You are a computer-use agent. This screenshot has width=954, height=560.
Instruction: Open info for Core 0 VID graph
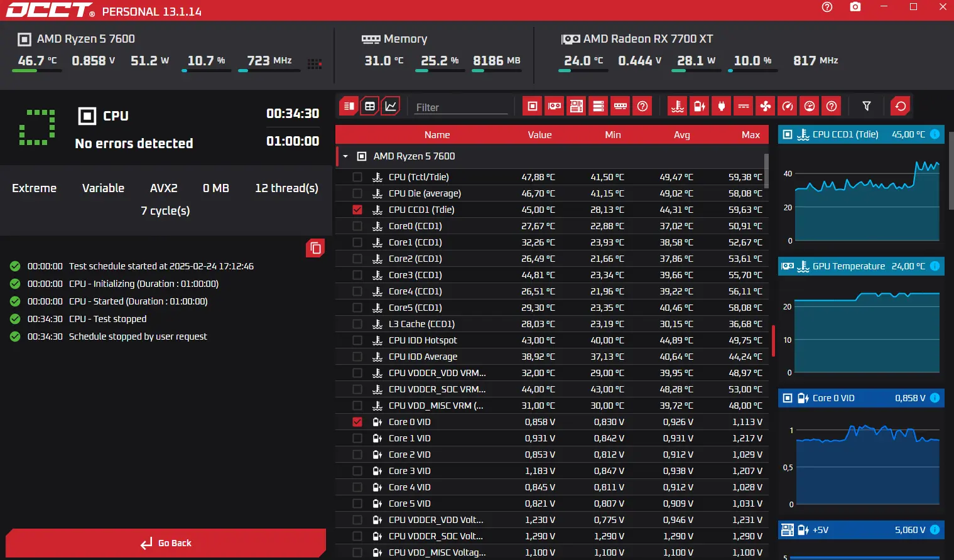pyautogui.click(x=935, y=398)
